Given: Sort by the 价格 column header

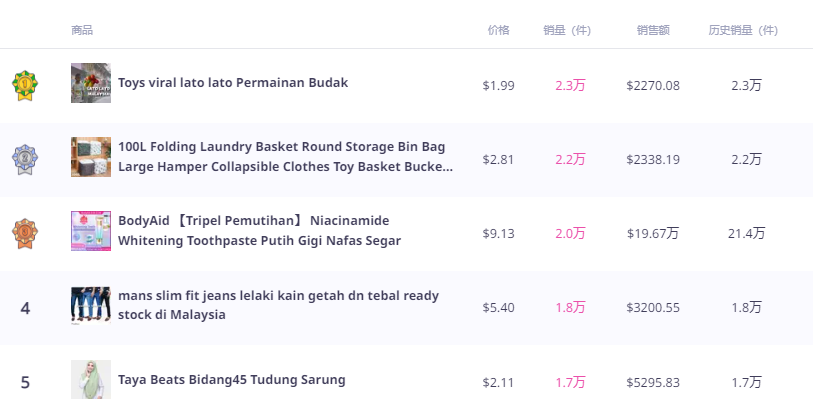Looking at the screenshot, I should coord(498,30).
